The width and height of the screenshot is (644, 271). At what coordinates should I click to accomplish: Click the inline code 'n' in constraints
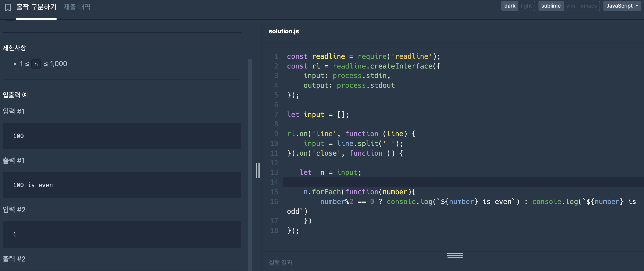[36, 64]
